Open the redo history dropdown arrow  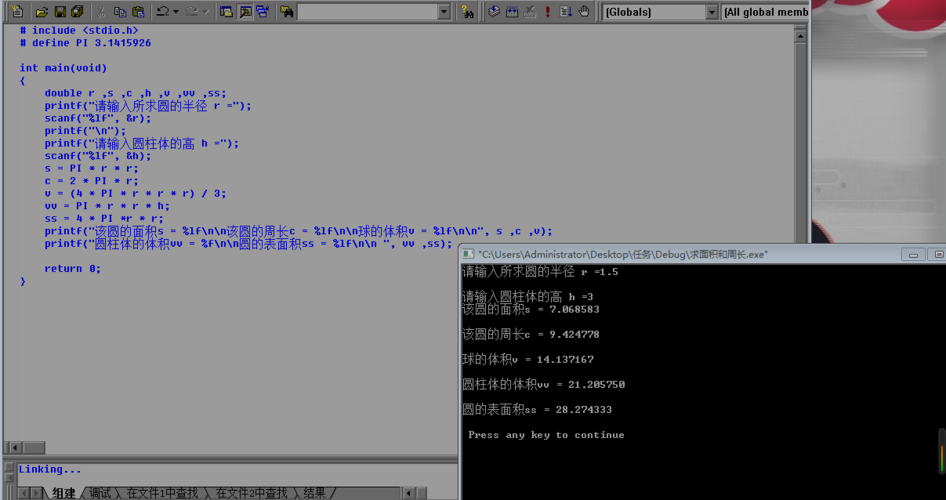click(205, 11)
